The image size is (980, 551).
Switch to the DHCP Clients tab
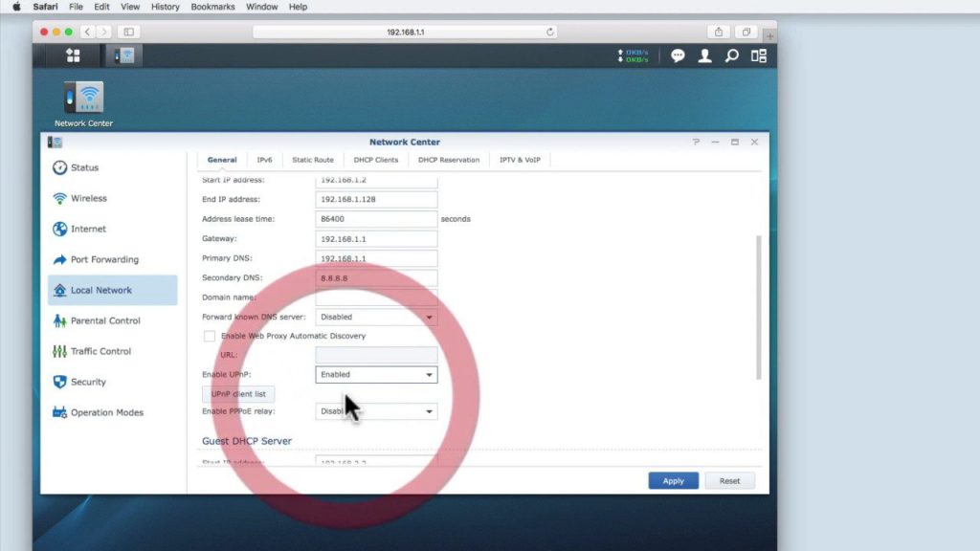[x=375, y=160]
